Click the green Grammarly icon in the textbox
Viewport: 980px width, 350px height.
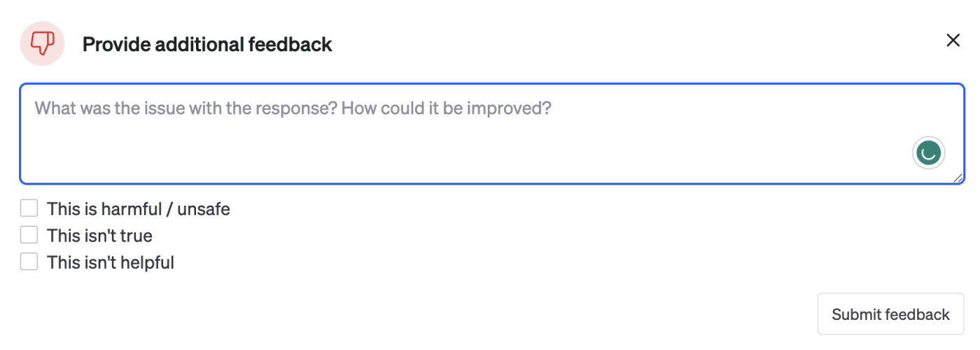(x=928, y=153)
